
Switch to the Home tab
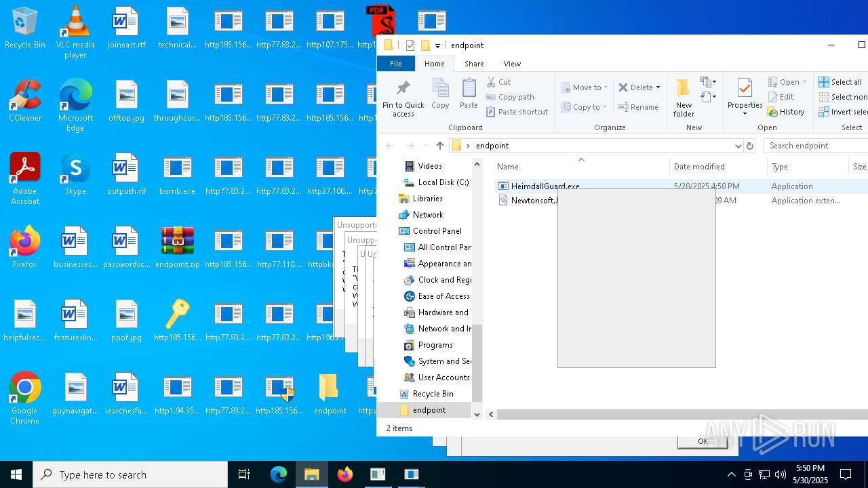pos(435,64)
